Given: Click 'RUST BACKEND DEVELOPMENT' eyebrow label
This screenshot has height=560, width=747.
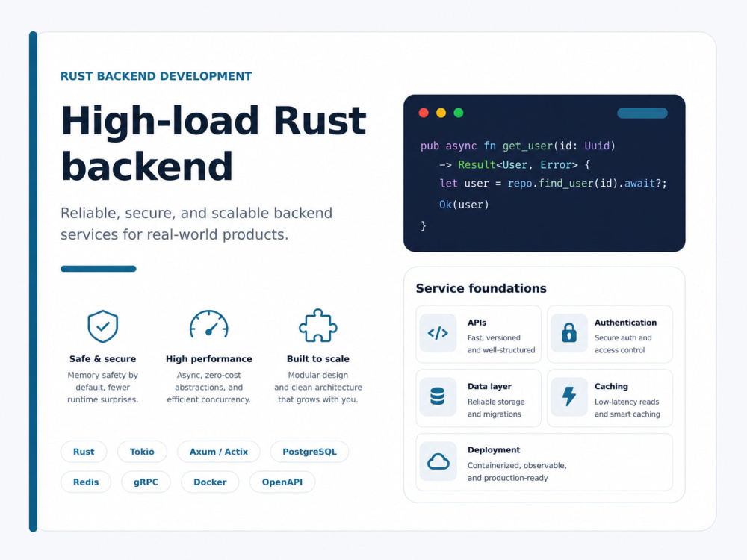Looking at the screenshot, I should tap(156, 76).
